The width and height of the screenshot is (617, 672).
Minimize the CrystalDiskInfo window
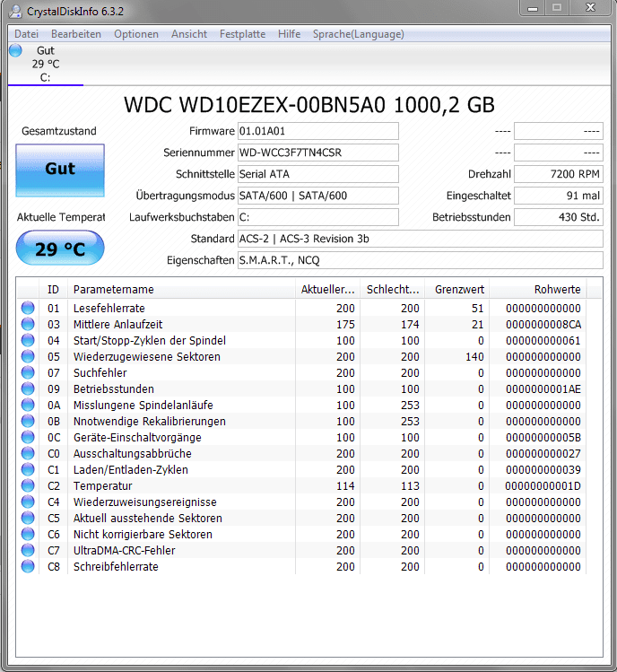click(533, 8)
